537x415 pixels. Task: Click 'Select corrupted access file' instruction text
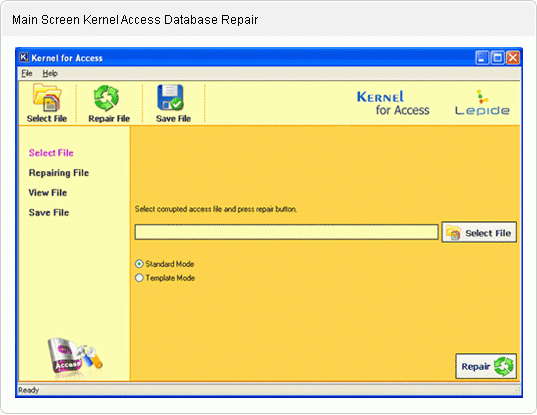tap(216, 209)
